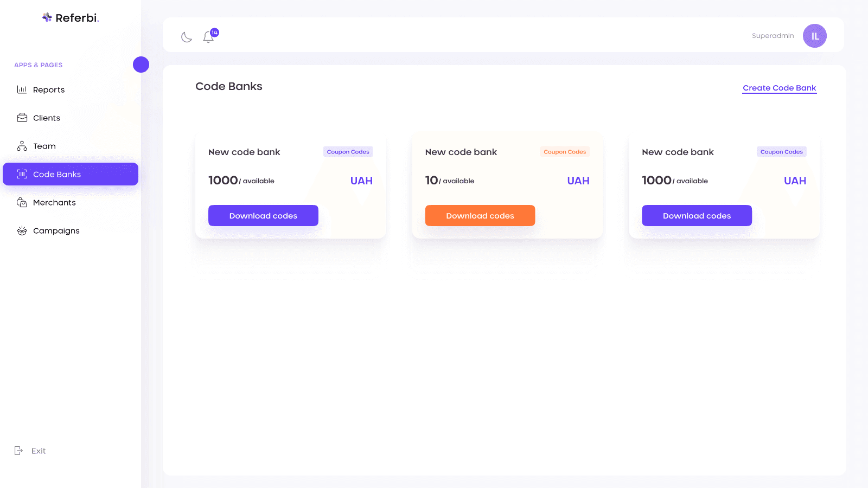Open the Campaigns megaphone icon
The image size is (868, 488).
pos(22,230)
